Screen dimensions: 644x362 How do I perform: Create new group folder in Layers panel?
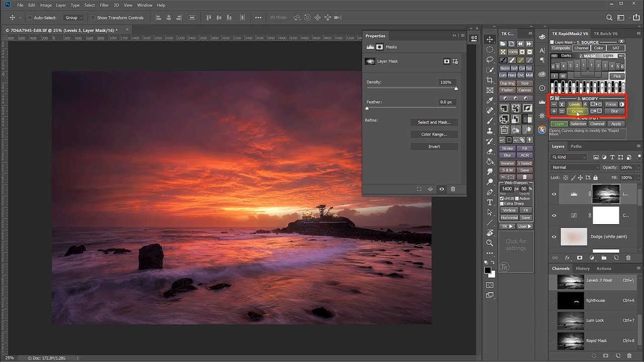pyautogui.click(x=604, y=257)
